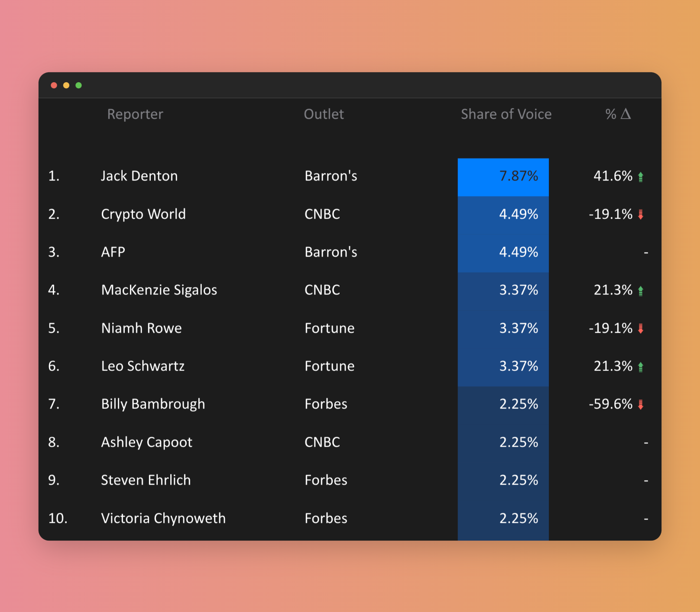The height and width of the screenshot is (612, 700).
Task: Click the red down arrow in Crypto World row
Action: click(x=641, y=214)
